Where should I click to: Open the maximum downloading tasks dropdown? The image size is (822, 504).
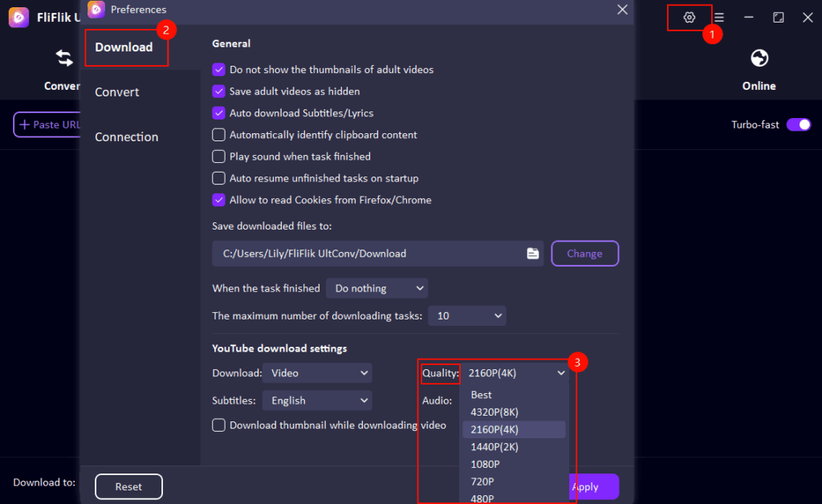tap(467, 315)
